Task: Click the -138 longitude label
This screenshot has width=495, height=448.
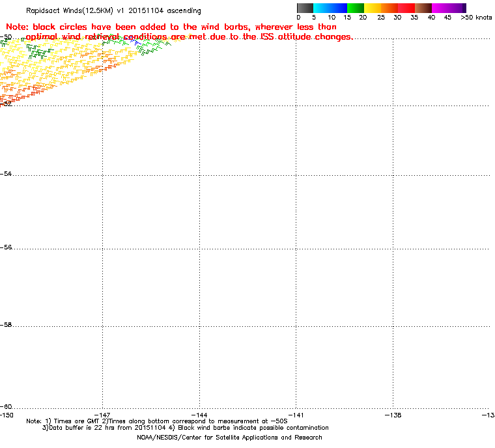Action: coord(393,415)
